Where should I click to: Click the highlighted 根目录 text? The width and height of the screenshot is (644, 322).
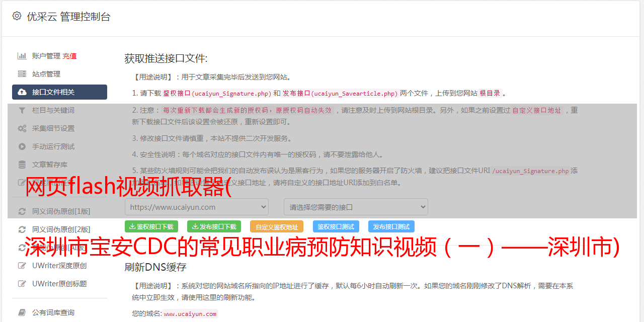pyautogui.click(x=490, y=93)
